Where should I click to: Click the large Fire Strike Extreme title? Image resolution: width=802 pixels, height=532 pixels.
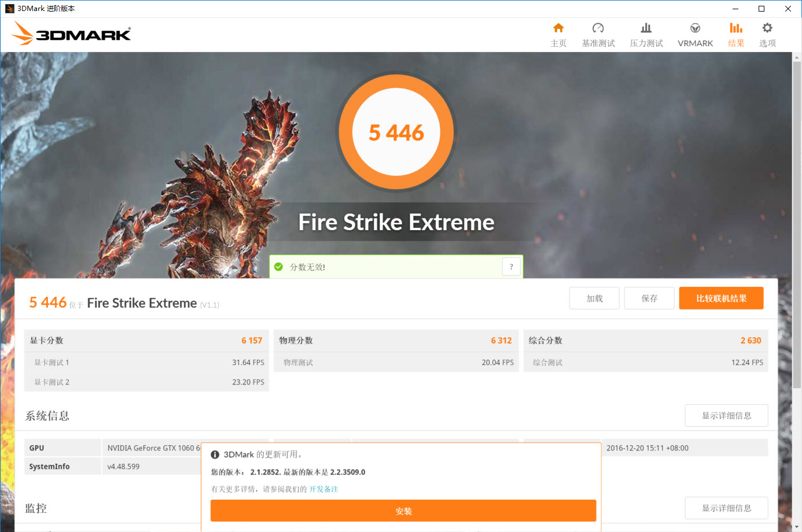click(396, 222)
